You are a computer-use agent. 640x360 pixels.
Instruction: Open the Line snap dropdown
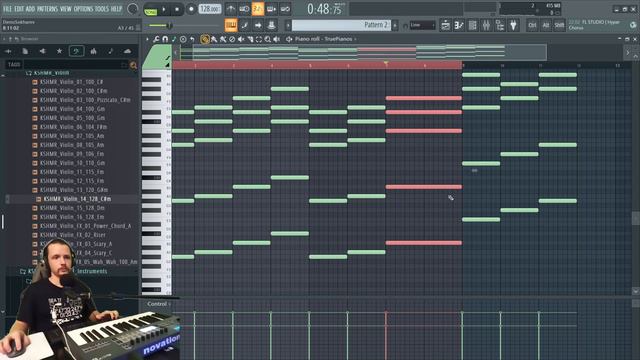(x=422, y=25)
